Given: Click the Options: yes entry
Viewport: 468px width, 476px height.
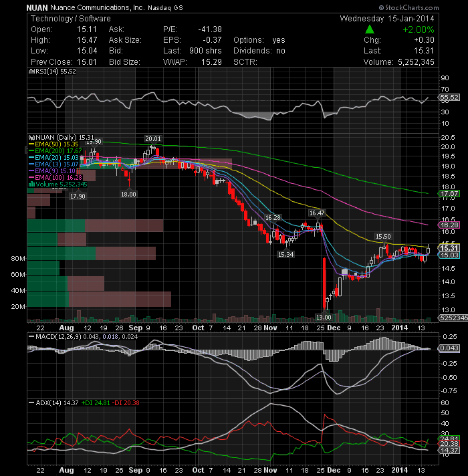Looking at the screenshot, I should click(x=259, y=40).
